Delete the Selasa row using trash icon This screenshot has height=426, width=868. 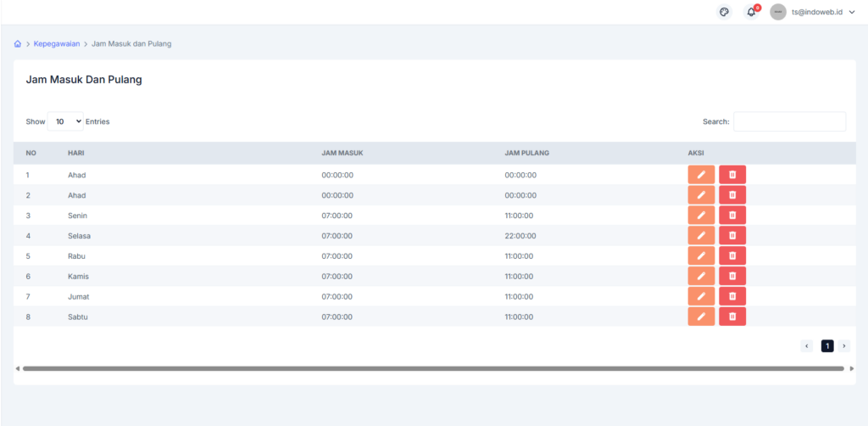pos(732,236)
